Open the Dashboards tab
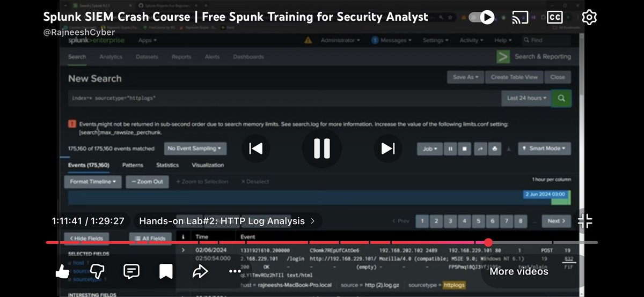This screenshot has width=644, height=297. 248,57
